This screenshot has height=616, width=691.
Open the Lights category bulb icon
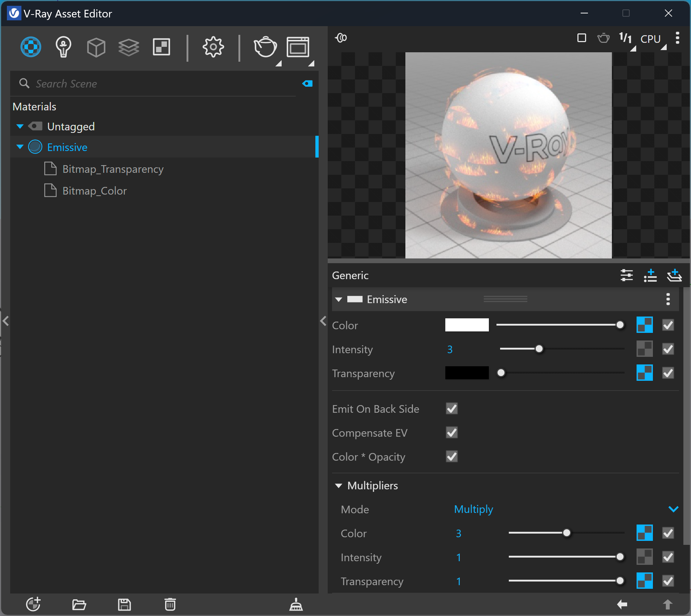[x=63, y=47]
